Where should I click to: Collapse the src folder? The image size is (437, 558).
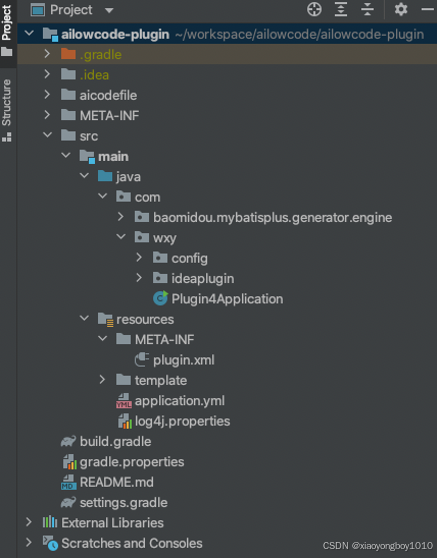point(47,135)
